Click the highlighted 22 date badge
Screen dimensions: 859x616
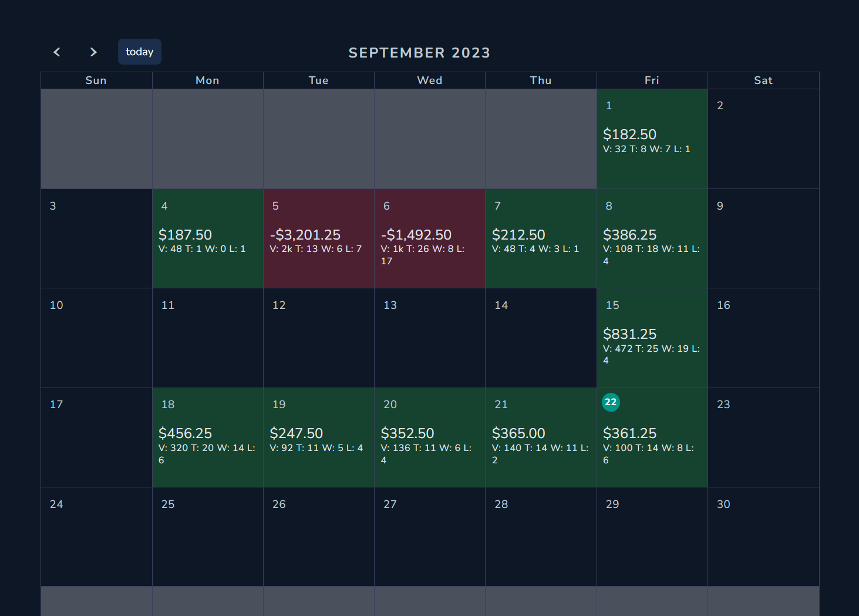click(611, 402)
